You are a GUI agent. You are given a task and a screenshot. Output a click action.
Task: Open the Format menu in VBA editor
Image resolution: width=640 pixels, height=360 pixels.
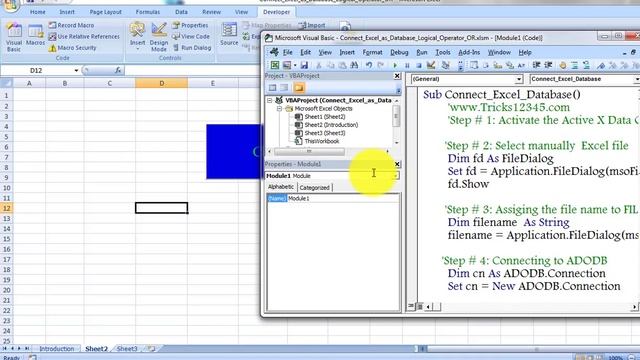coord(372,52)
